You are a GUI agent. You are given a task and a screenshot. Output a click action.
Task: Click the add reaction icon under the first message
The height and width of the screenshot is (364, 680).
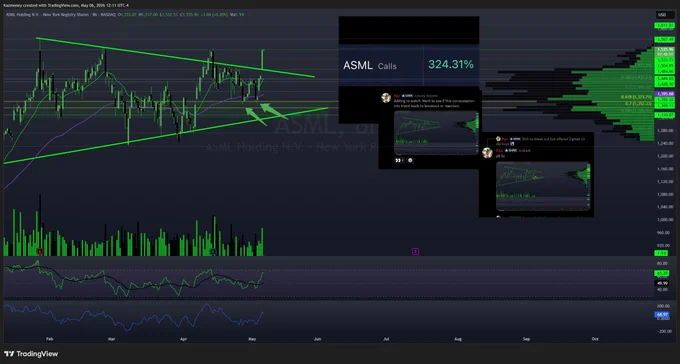[x=410, y=160]
